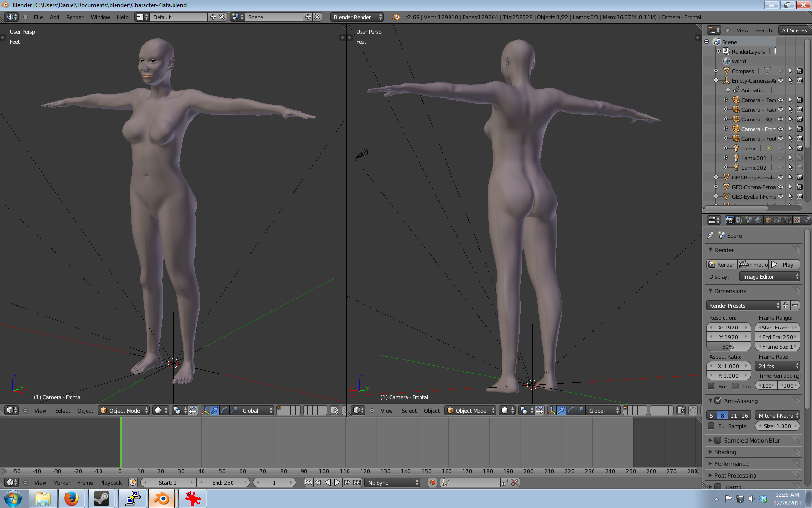The image size is (812, 508).
Task: Open the Object properties cube icon
Action: coord(768,220)
